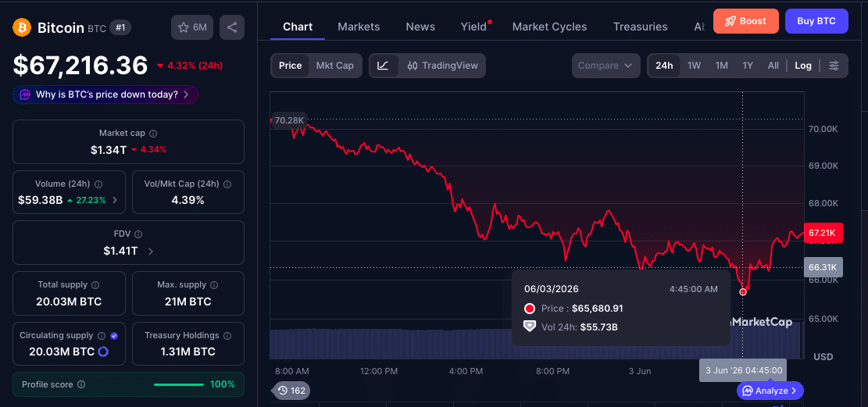Set chart range to All

[773, 66]
